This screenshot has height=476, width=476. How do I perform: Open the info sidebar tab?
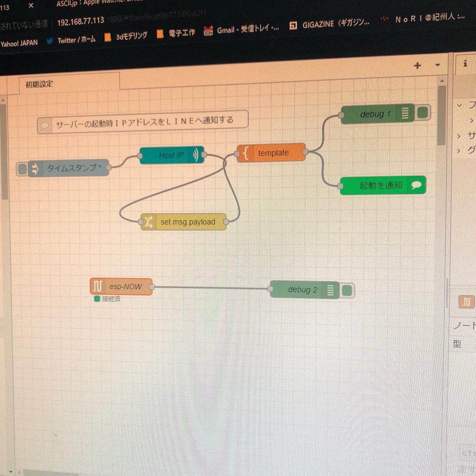click(x=465, y=63)
